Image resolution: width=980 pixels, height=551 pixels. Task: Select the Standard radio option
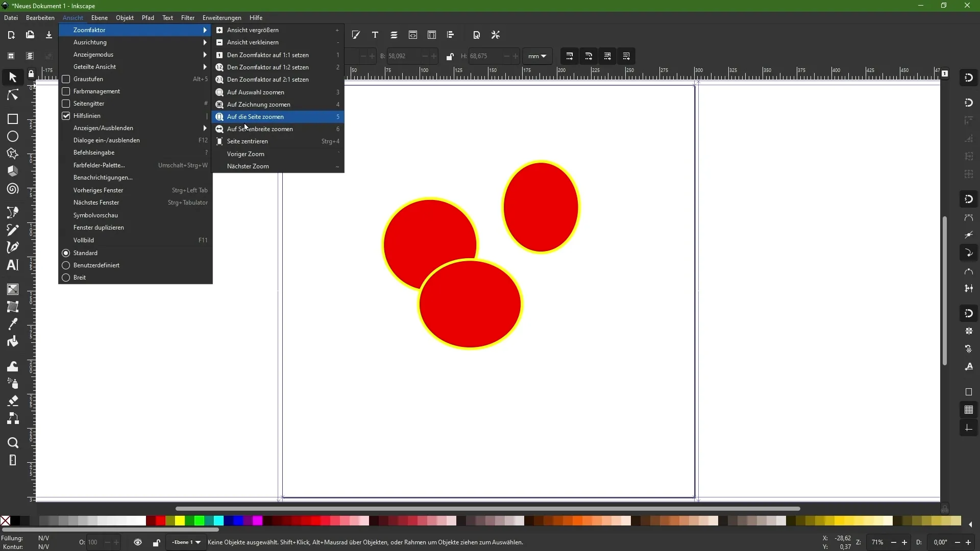[x=66, y=253]
